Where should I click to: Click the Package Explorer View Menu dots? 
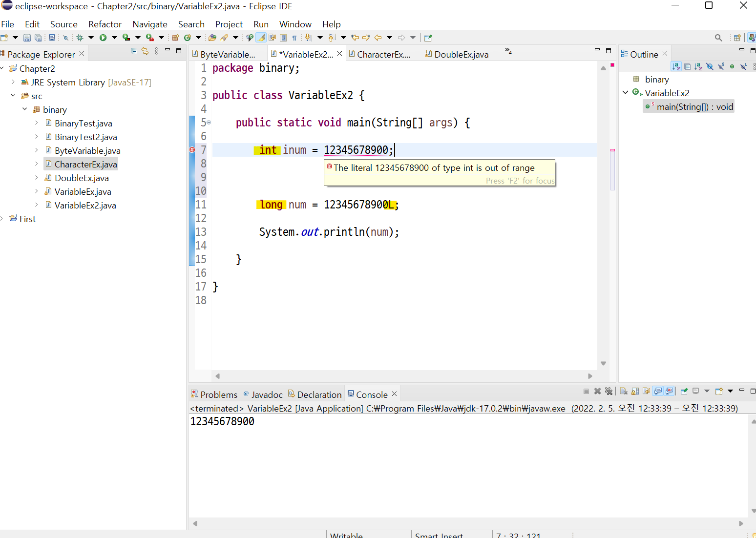click(156, 51)
